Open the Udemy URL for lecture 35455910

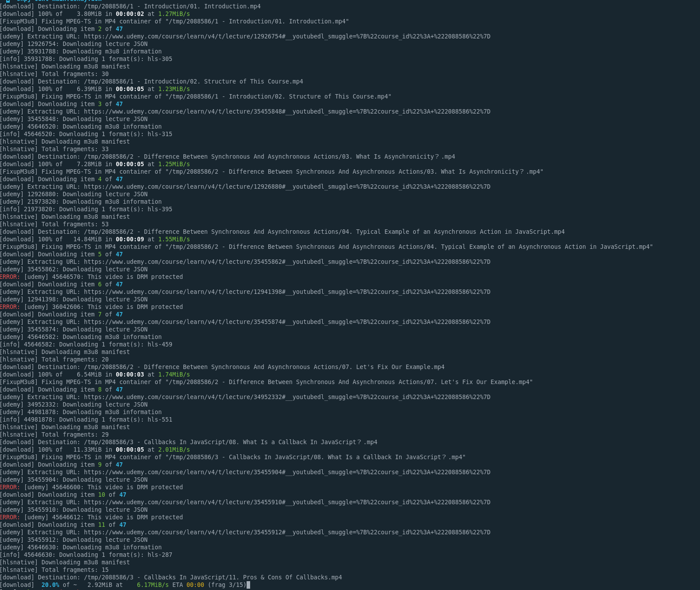pos(287,502)
